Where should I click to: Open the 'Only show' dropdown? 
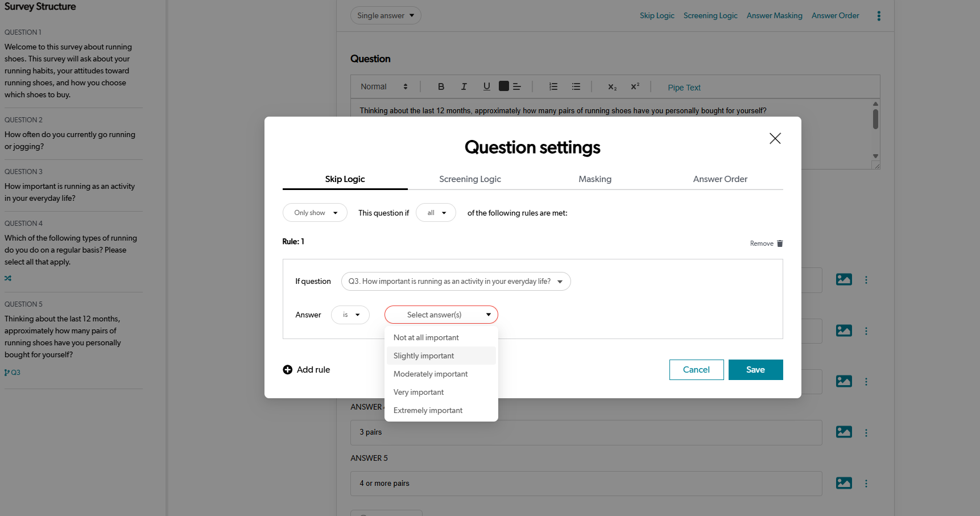tap(315, 213)
